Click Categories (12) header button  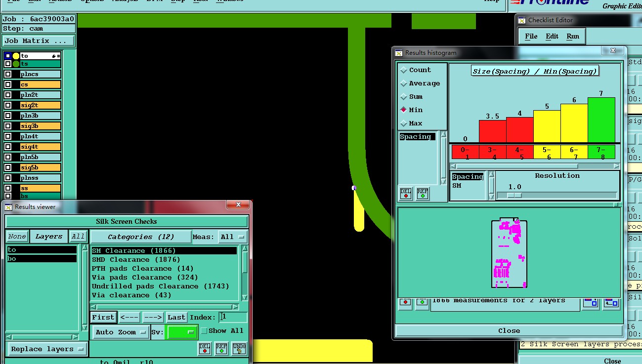pos(140,237)
